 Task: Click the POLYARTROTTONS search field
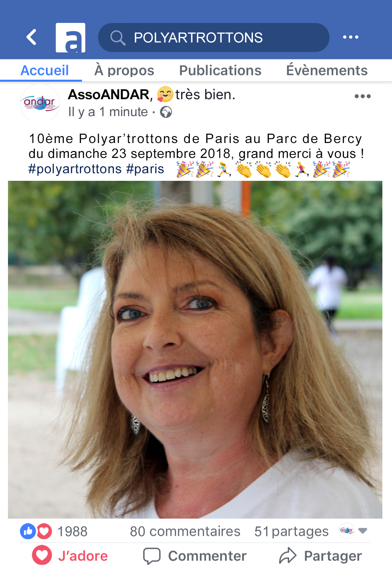pos(213,37)
